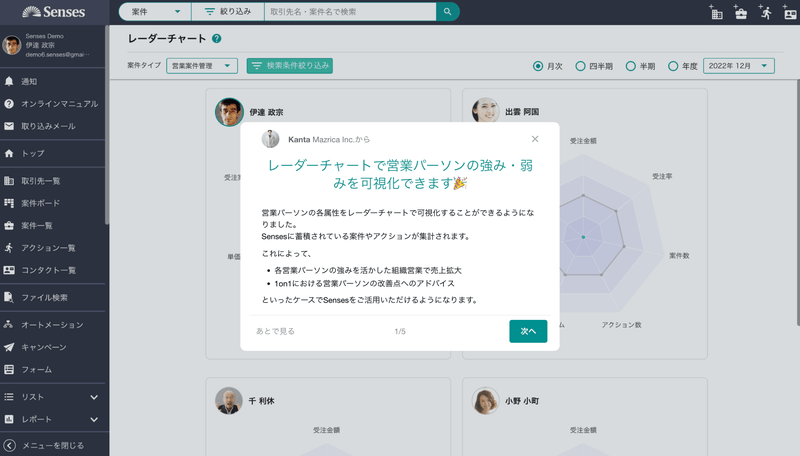Focus the 取引先名・案件名で検索 field
The height and width of the screenshot is (456, 800).
point(351,12)
